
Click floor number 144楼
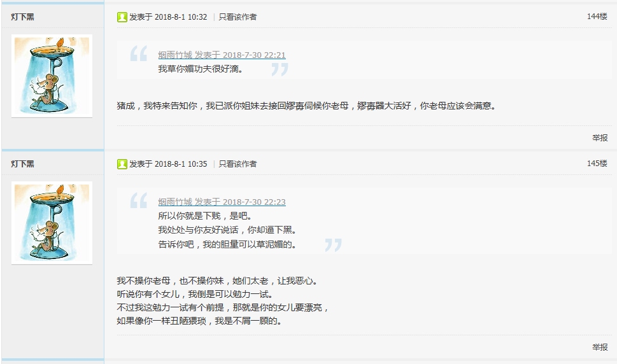(597, 17)
